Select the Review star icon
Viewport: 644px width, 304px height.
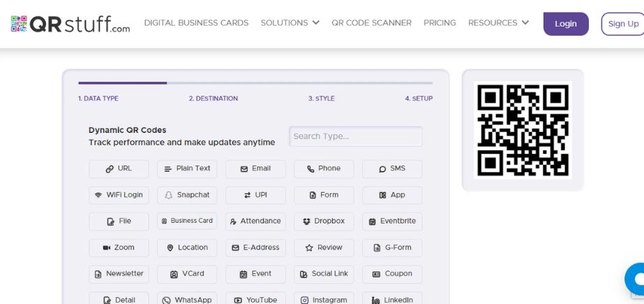308,248
